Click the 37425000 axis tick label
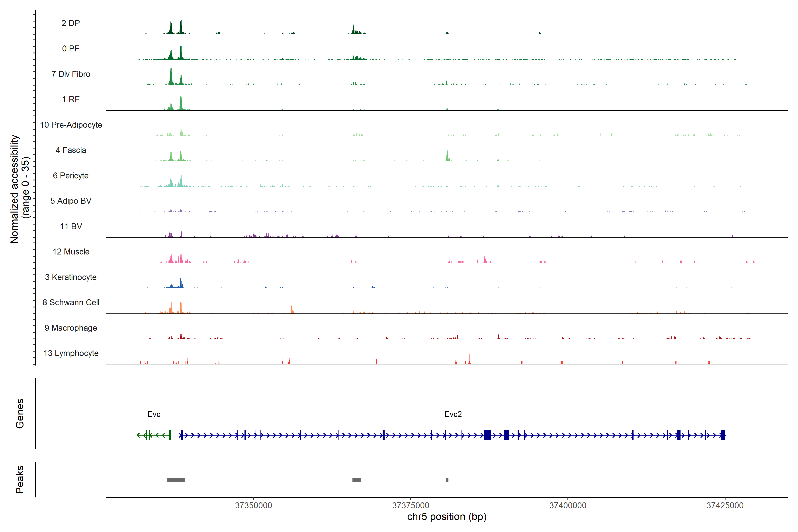 725,506
